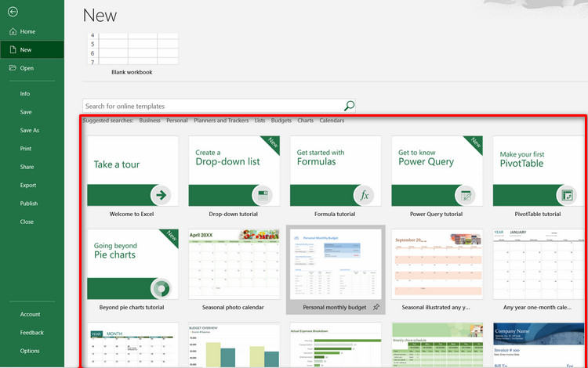Open the Budget Overview chart template
This screenshot has height=368, width=588.
234,345
